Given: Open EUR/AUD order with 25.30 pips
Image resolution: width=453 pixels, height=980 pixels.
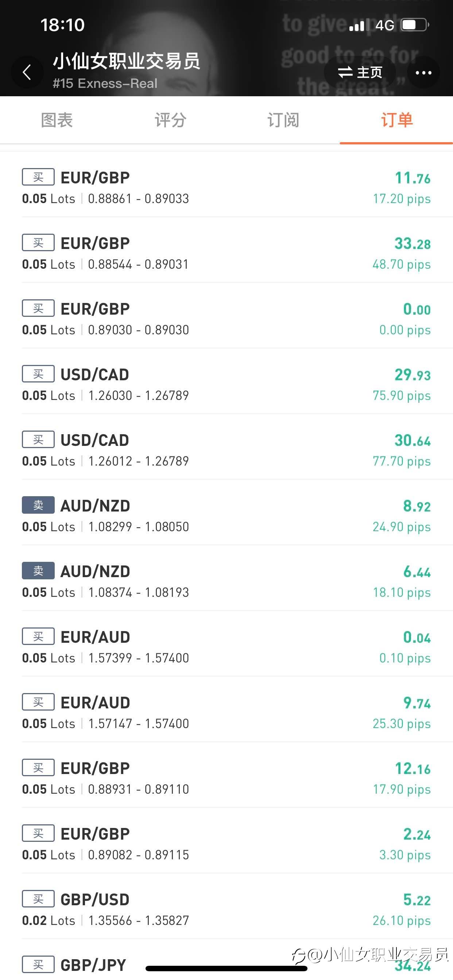Looking at the screenshot, I should (x=226, y=712).
